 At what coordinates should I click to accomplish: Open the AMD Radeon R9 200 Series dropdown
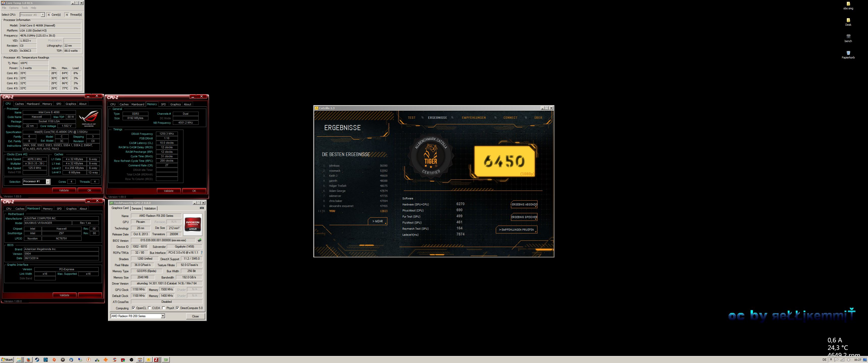coord(138,316)
